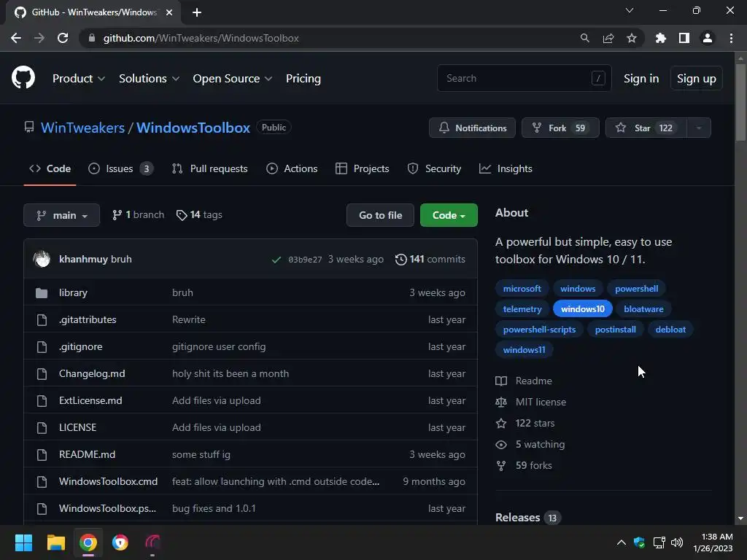The image size is (747, 560).
Task: Open the Star lists dropdown arrow
Action: tap(699, 128)
